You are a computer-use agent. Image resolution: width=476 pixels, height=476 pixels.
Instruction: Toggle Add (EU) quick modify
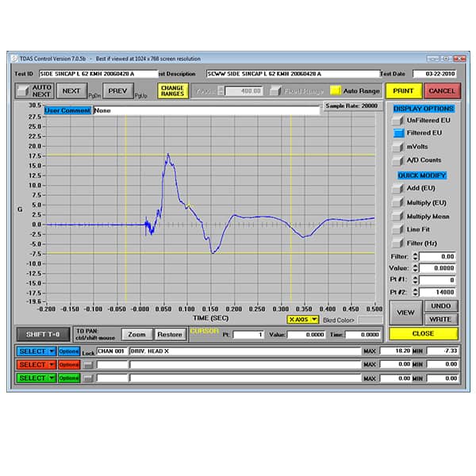point(397,188)
